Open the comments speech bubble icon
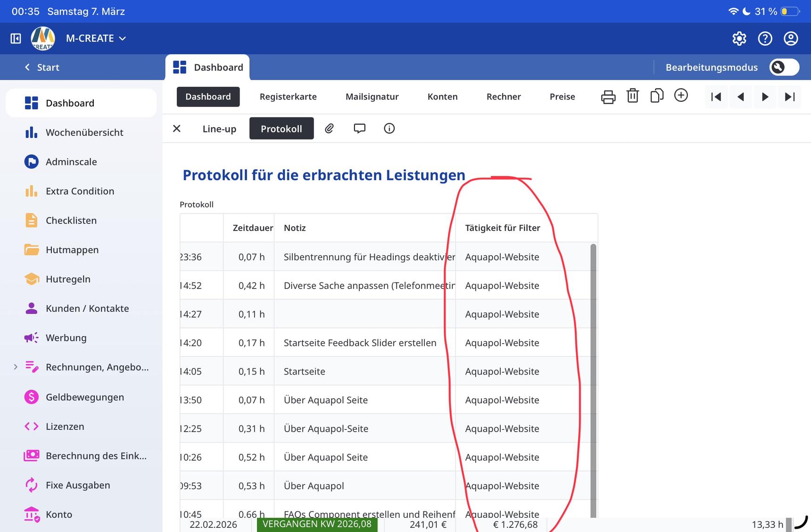Image resolution: width=811 pixels, height=532 pixels. (x=359, y=129)
